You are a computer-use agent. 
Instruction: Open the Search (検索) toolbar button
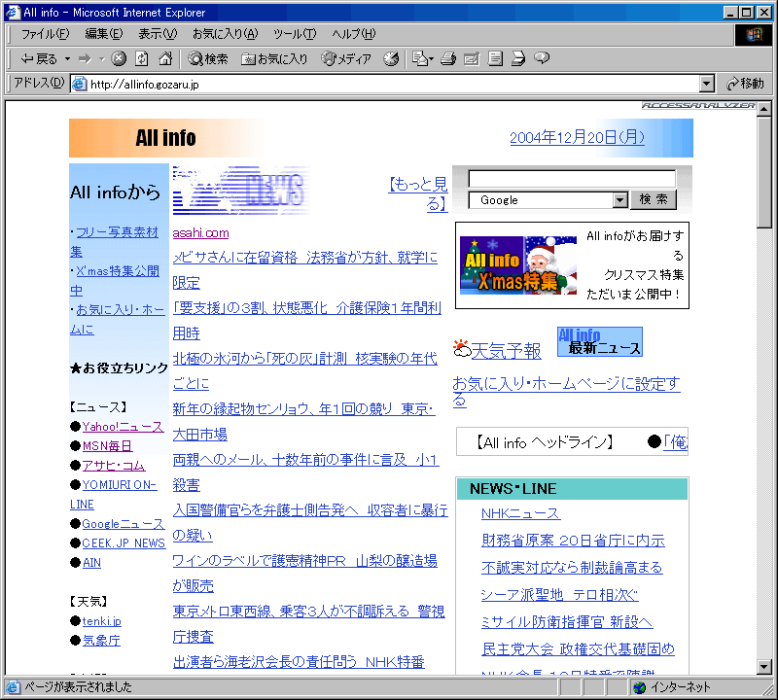(208, 59)
